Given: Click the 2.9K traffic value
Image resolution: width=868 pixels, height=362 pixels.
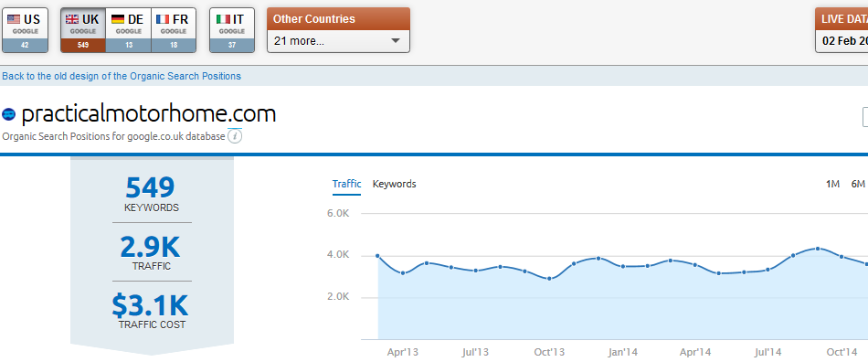Looking at the screenshot, I should point(151,248).
